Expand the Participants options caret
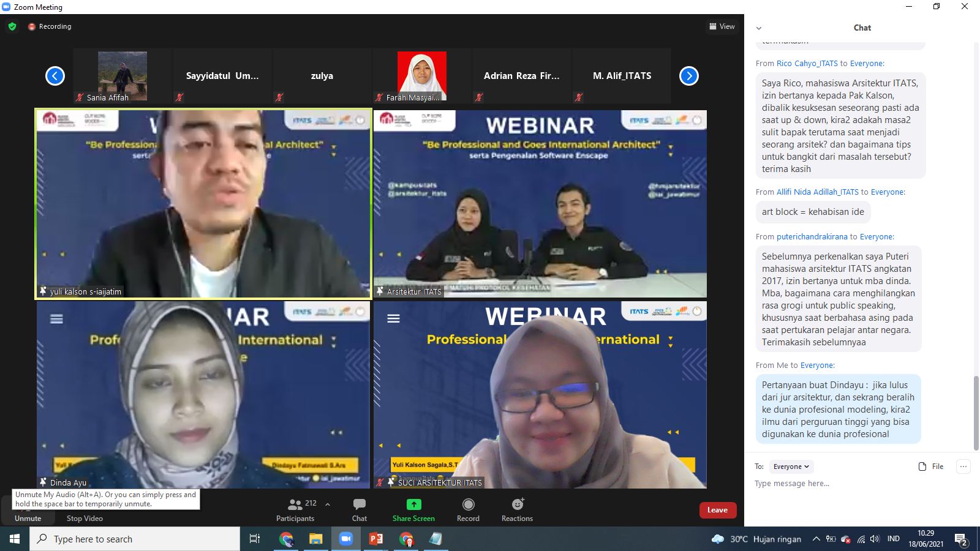The width and height of the screenshot is (980, 551). pyautogui.click(x=328, y=504)
